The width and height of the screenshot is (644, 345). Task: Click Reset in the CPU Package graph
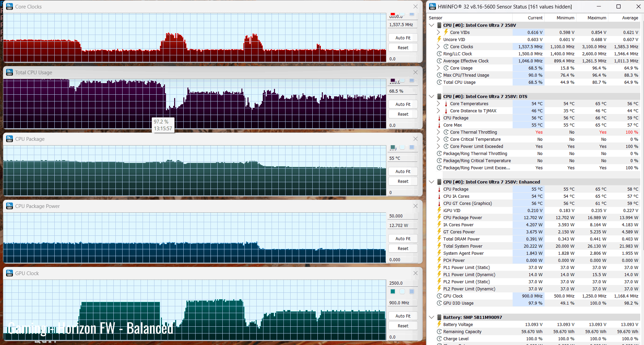403,181
